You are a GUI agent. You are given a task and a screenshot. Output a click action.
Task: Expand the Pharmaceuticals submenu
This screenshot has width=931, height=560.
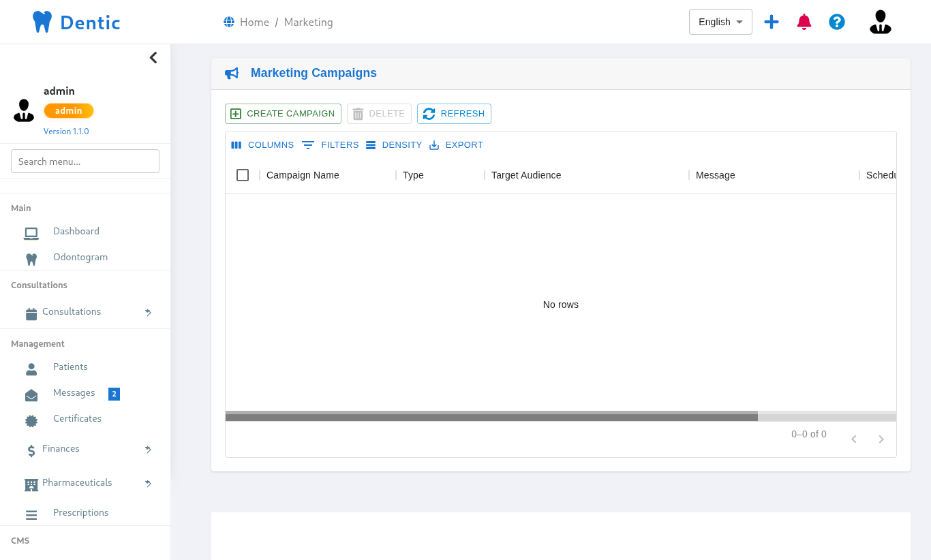point(148,483)
